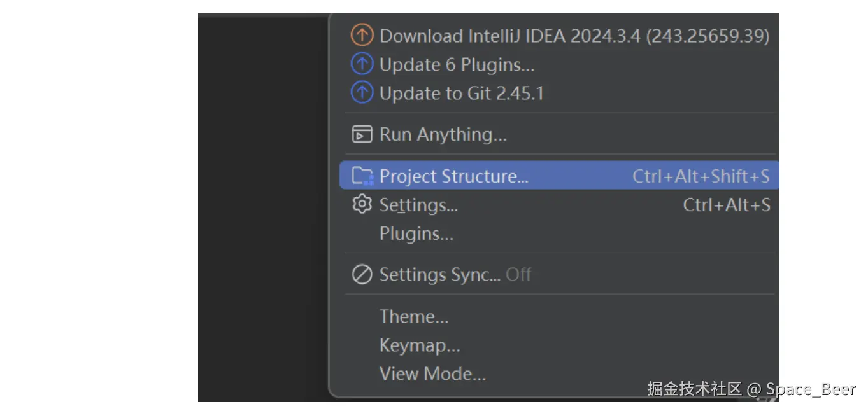
Task: Click the Run Anything terminal icon
Action: (362, 134)
